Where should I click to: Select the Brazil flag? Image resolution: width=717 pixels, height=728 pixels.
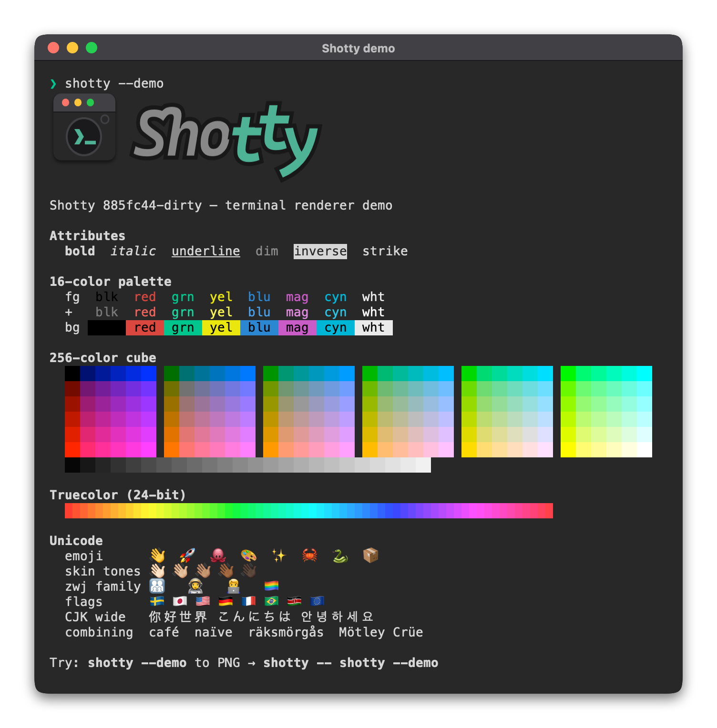[x=271, y=601]
